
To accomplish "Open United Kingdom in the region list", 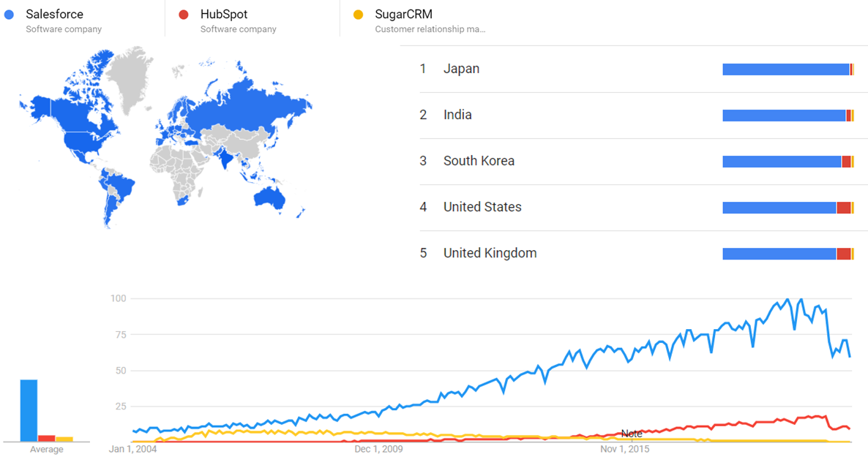I will coord(490,253).
